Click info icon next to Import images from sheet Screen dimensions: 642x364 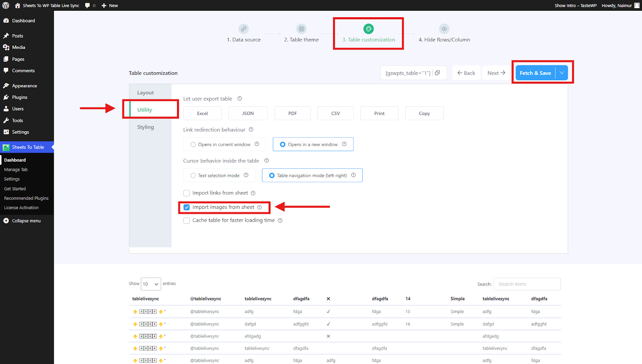260,207
